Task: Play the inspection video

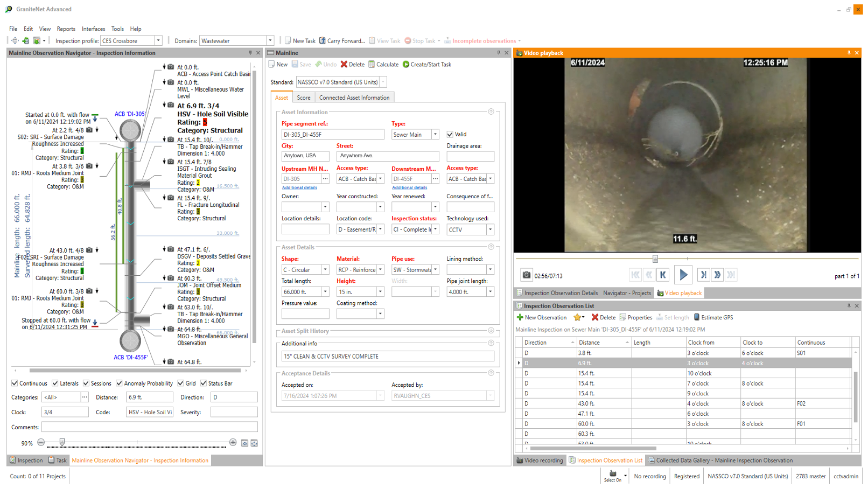Action: [x=683, y=275]
